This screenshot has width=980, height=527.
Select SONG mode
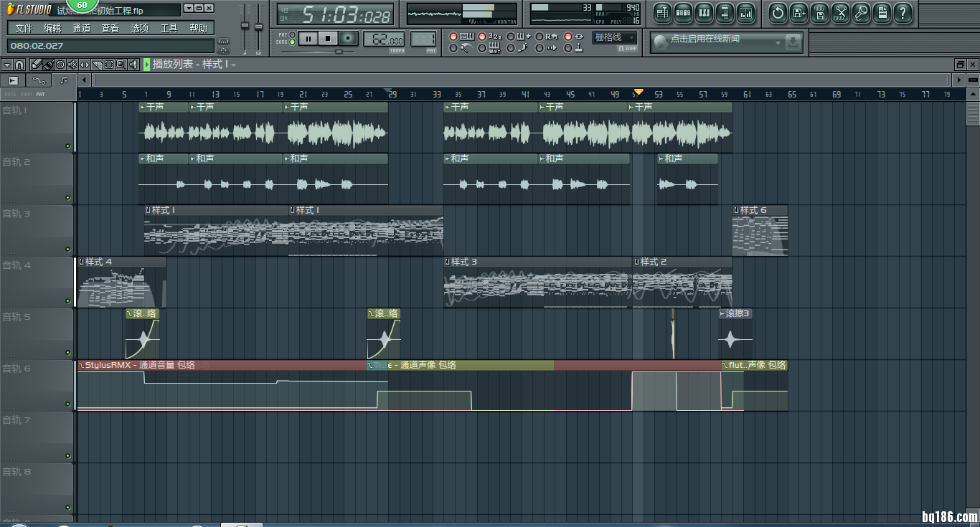[x=292, y=42]
